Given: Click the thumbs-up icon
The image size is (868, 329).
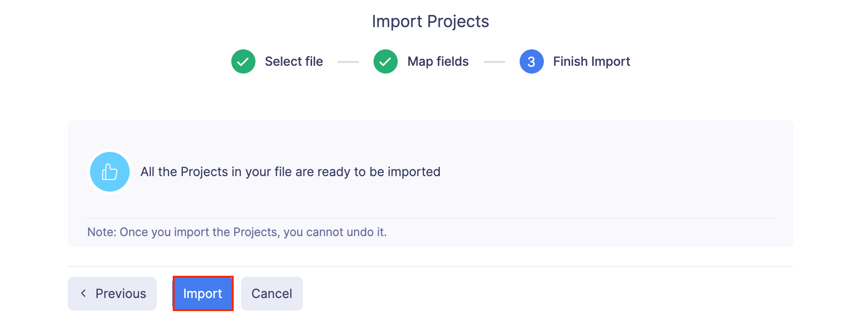Looking at the screenshot, I should (109, 171).
